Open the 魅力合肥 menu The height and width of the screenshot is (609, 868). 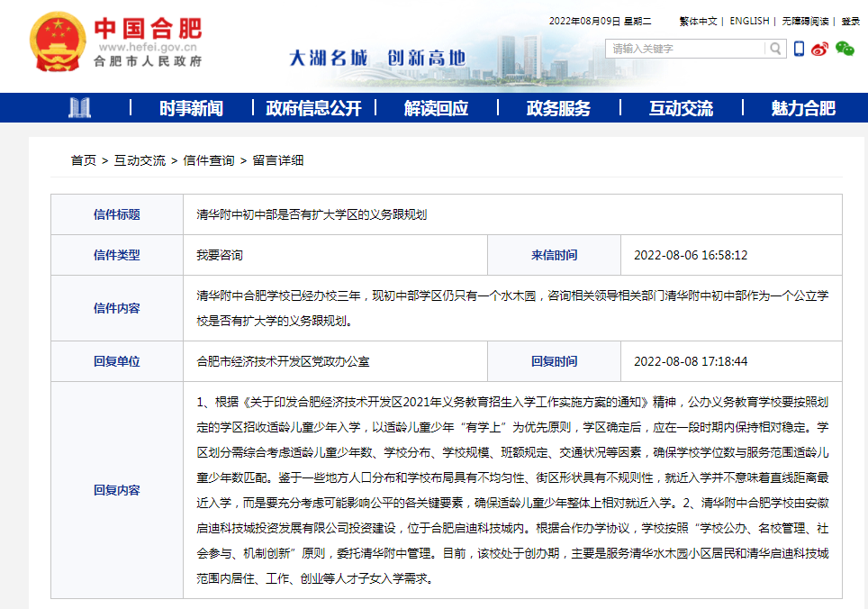(803, 108)
